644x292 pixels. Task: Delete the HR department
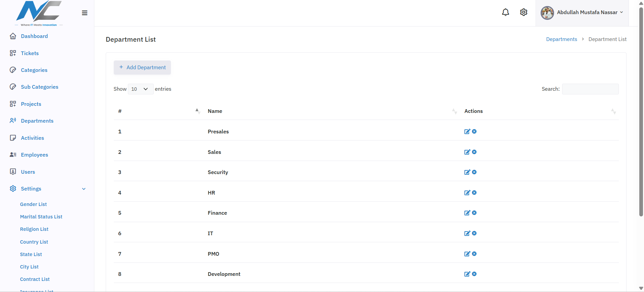(474, 193)
